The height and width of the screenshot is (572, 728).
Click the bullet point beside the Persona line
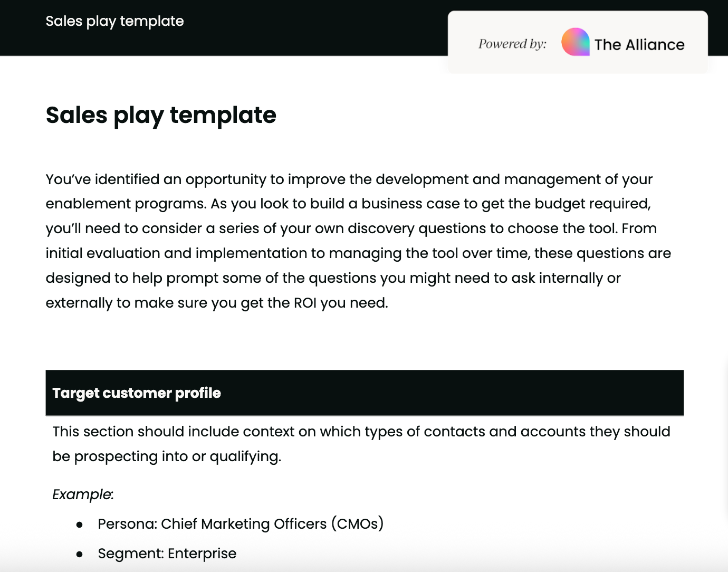point(80,525)
